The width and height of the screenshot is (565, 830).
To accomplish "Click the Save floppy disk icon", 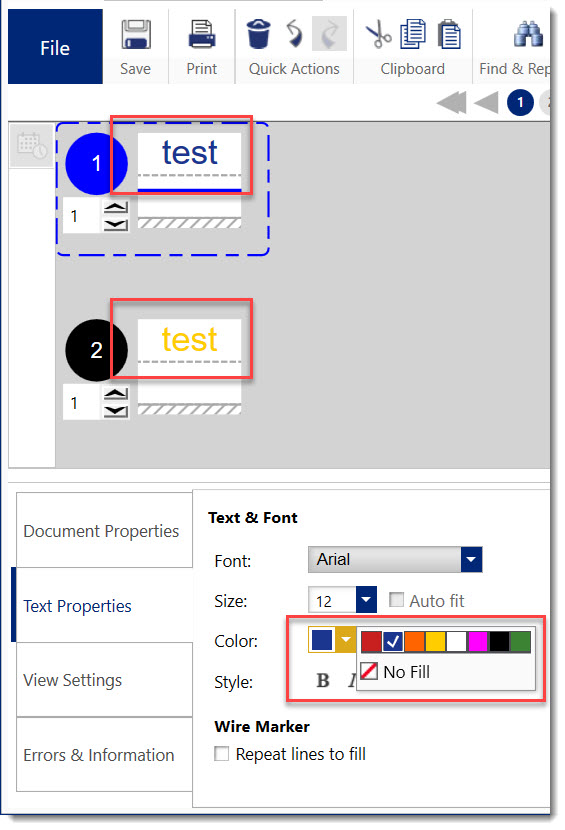I will (x=136, y=35).
